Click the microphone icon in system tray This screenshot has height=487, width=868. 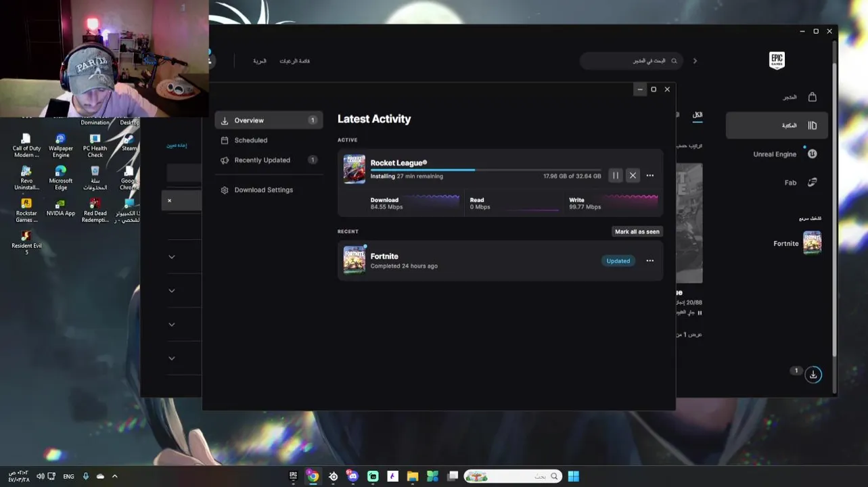(x=85, y=476)
